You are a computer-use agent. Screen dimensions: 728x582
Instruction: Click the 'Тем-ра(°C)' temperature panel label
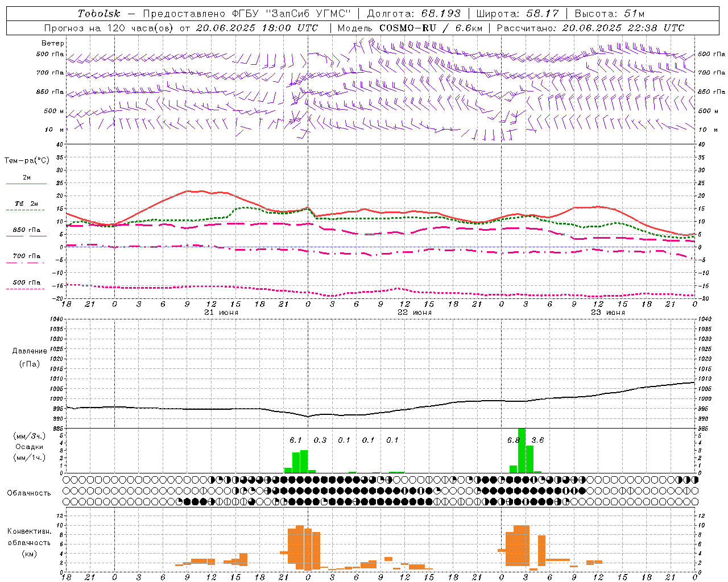tap(27, 161)
